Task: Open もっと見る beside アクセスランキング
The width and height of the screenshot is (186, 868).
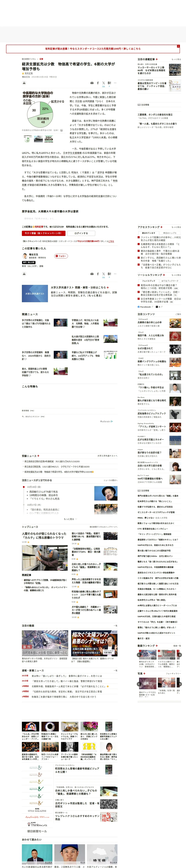Action: (x=176, y=227)
